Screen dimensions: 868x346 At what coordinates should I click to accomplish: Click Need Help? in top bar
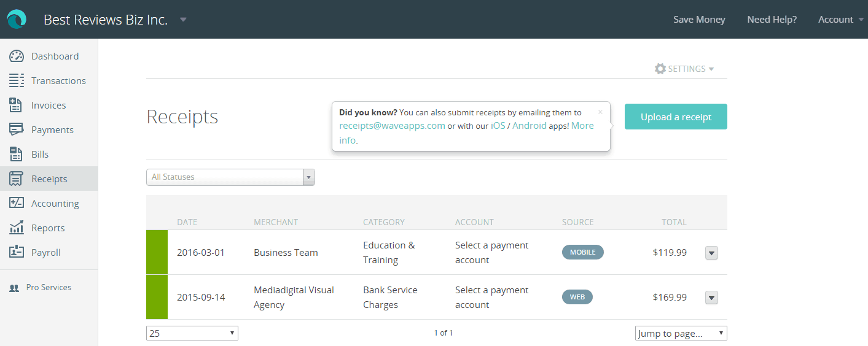pyautogui.click(x=772, y=20)
